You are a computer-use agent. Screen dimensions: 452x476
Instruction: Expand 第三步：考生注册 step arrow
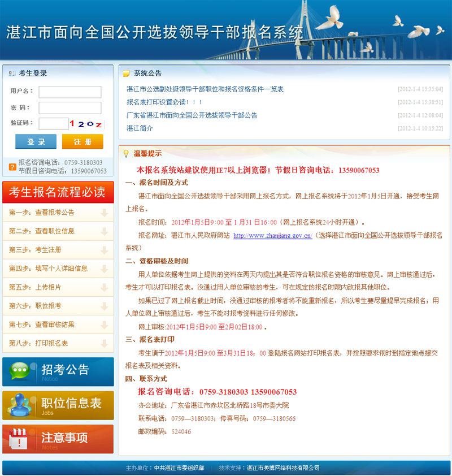pos(104,250)
